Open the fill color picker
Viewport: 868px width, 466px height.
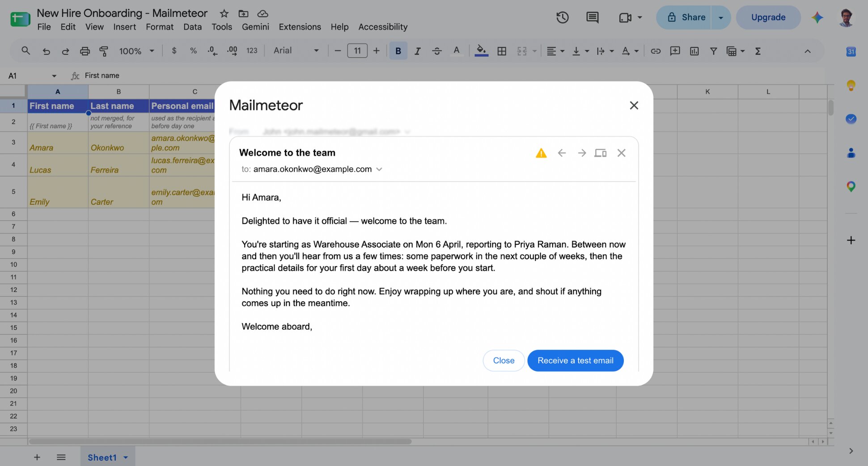(481, 51)
